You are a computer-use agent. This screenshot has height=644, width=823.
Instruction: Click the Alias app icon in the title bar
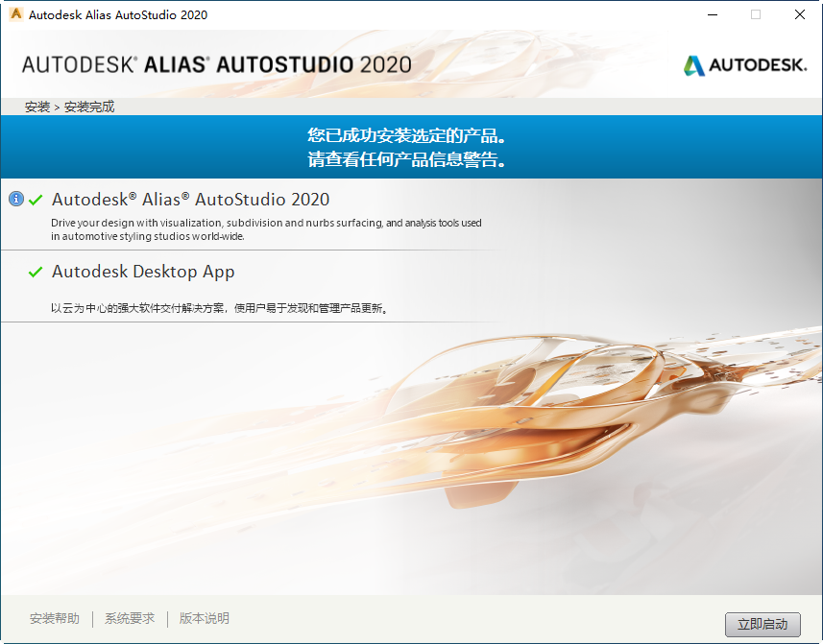click(x=15, y=14)
